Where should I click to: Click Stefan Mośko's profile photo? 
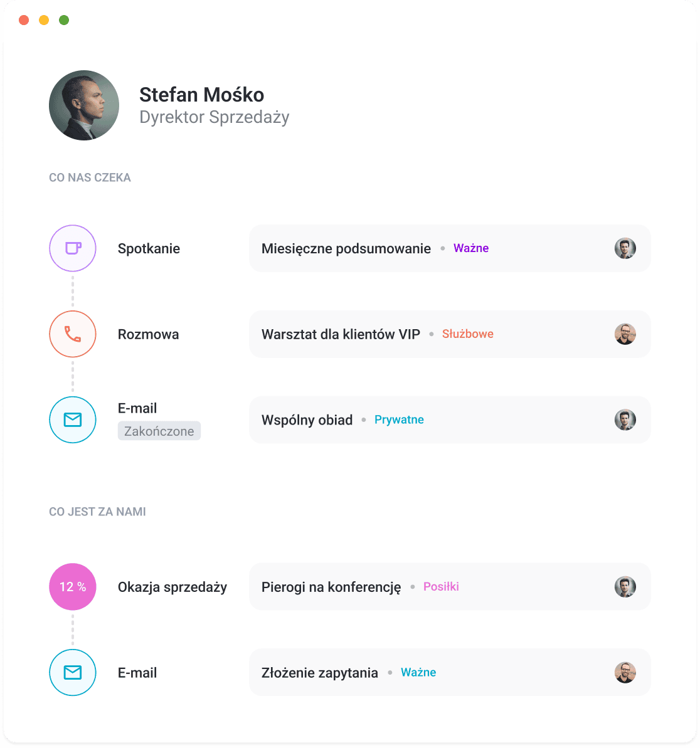[83, 105]
